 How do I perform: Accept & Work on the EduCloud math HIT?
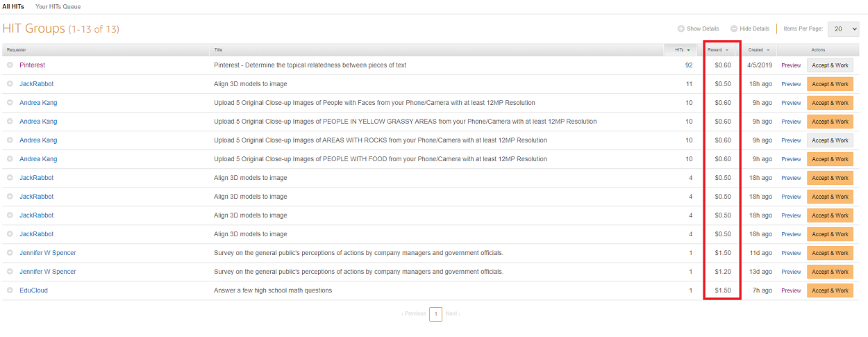[830, 290]
